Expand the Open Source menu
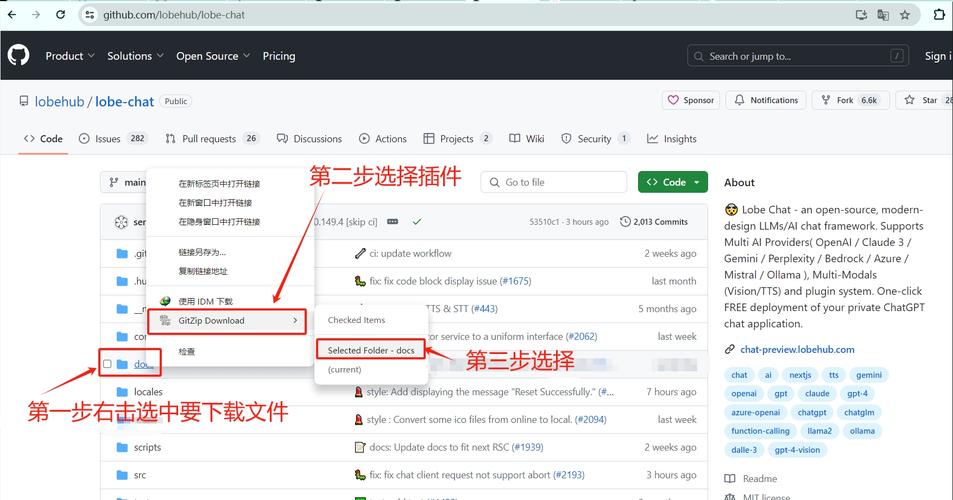953x500 pixels. 212,56
